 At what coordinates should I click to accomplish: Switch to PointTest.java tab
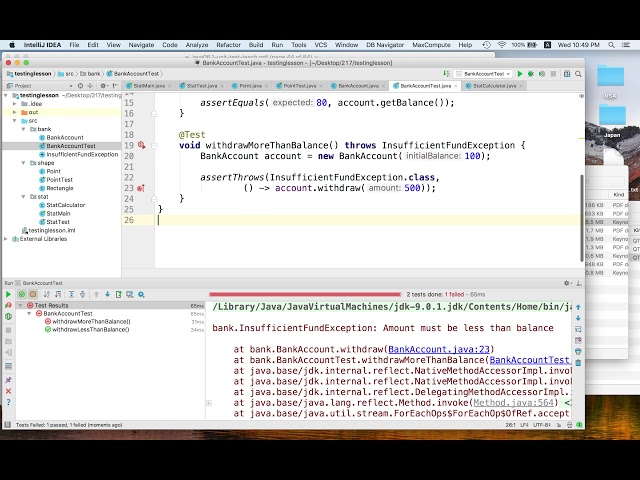[x=300, y=86]
